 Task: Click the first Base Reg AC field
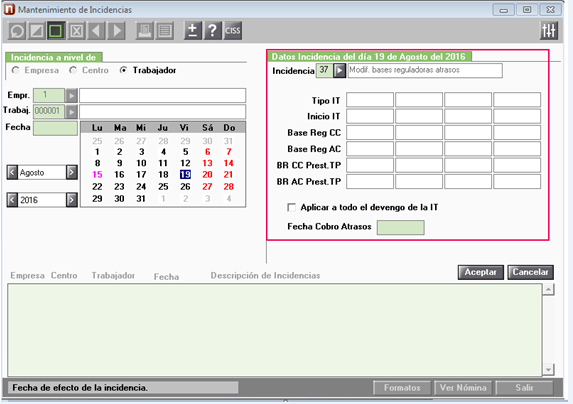pos(370,149)
